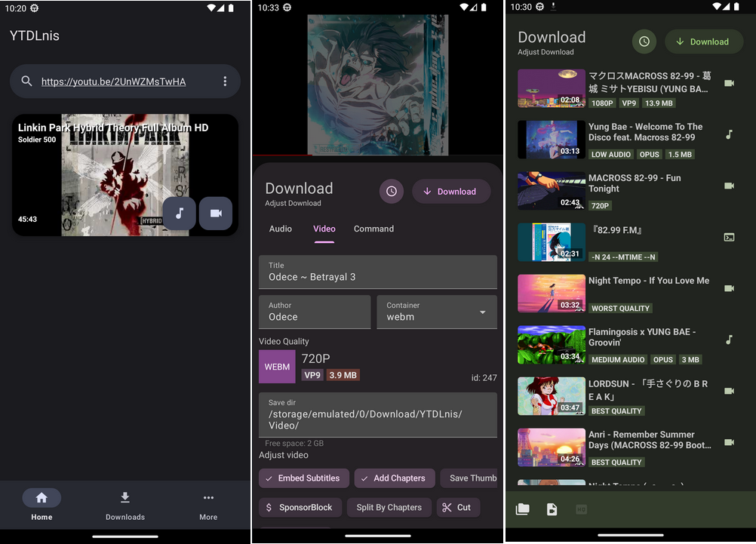This screenshot has width=756, height=544.
Task: Open the More navigation menu
Action: click(x=208, y=505)
